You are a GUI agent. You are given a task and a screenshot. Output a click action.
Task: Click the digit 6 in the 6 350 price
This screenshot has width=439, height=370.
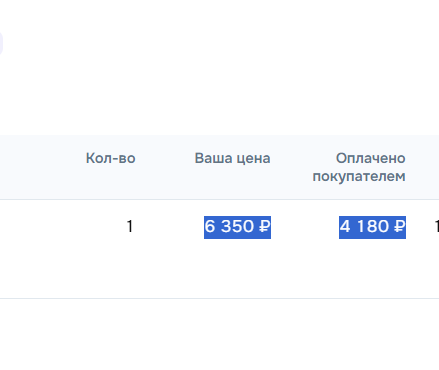pyautogui.click(x=210, y=227)
